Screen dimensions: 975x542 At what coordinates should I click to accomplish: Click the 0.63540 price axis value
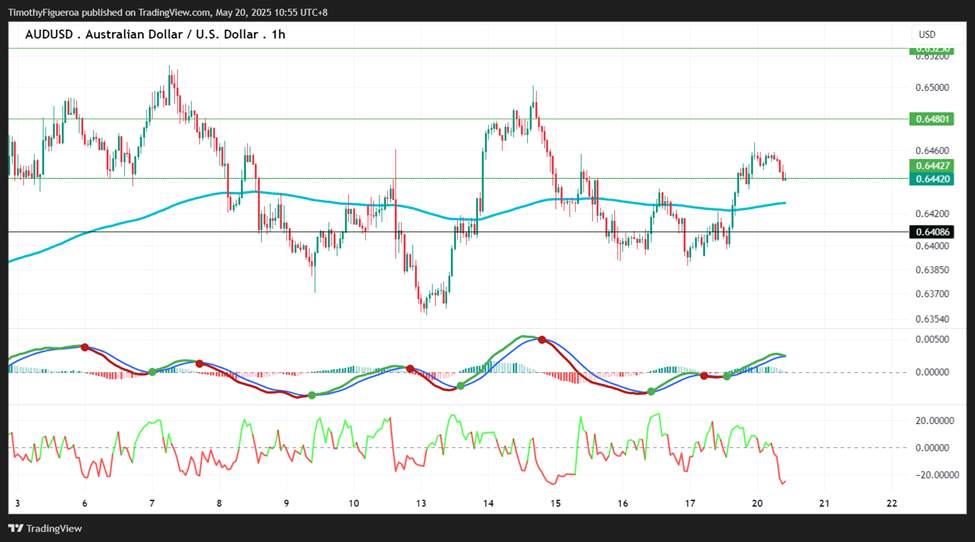click(932, 319)
